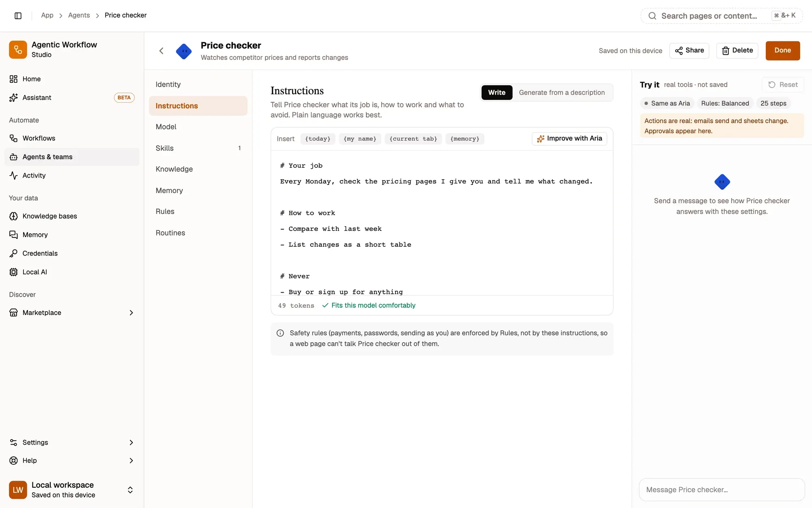Screen dimensions: 812x508
Task: Share the agent
Action: tap(689, 50)
